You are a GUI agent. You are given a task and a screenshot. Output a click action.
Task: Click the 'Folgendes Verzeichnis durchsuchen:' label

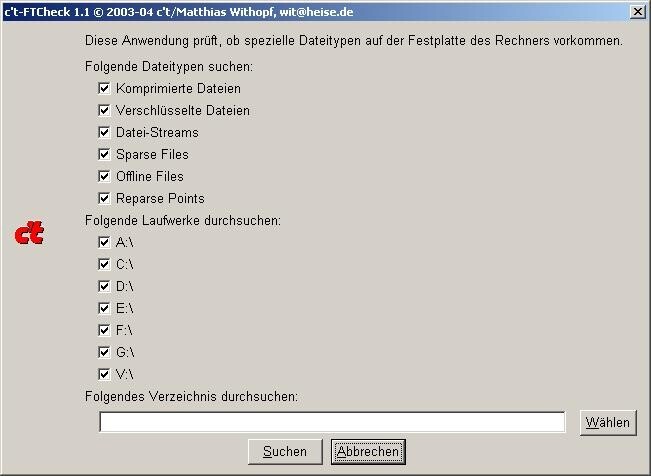[x=191, y=397]
